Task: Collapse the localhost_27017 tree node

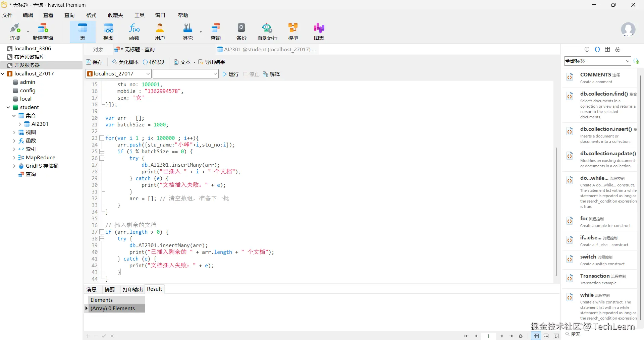Action: pyautogui.click(x=3, y=74)
